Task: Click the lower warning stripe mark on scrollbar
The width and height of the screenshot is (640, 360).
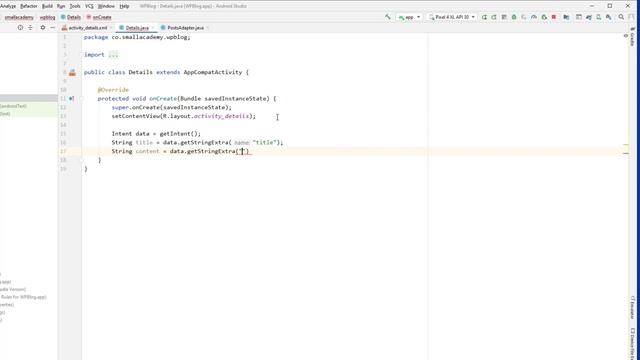Action: (x=626, y=153)
